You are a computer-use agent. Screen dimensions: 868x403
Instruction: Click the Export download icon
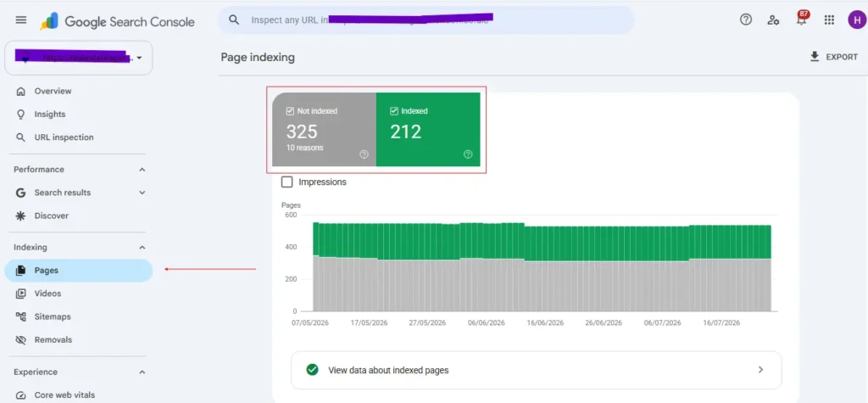pos(815,57)
